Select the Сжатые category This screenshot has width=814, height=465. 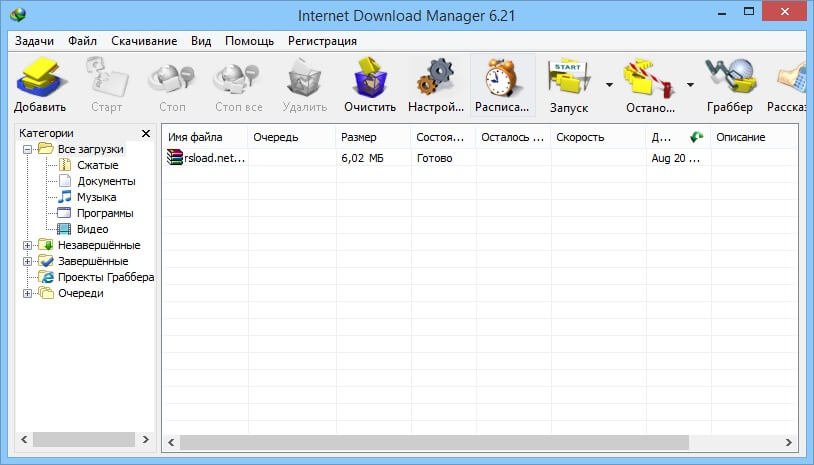point(98,165)
